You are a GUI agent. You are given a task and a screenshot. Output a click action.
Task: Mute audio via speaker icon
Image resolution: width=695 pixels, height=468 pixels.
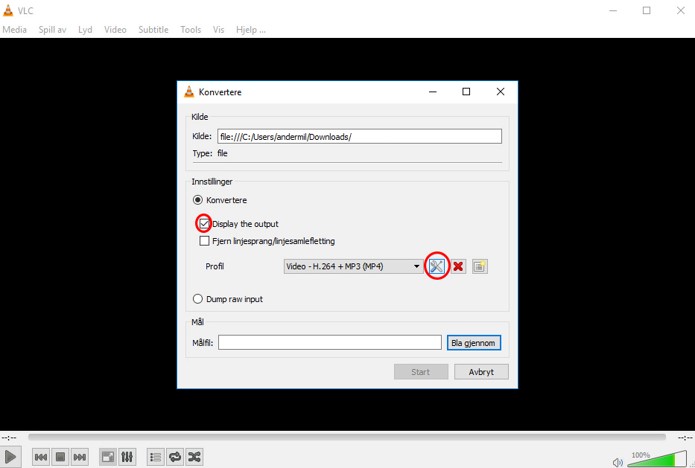[x=617, y=462]
